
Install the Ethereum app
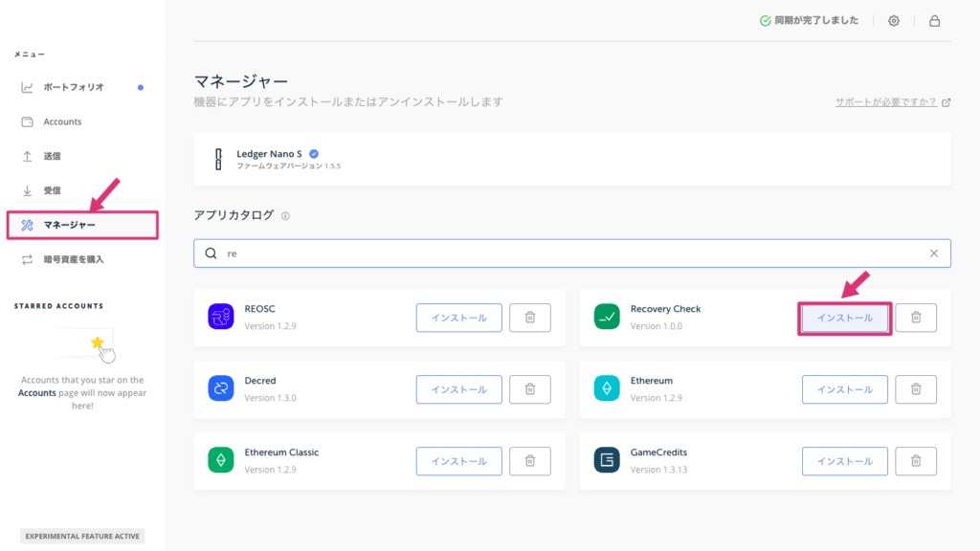pyautogui.click(x=844, y=389)
